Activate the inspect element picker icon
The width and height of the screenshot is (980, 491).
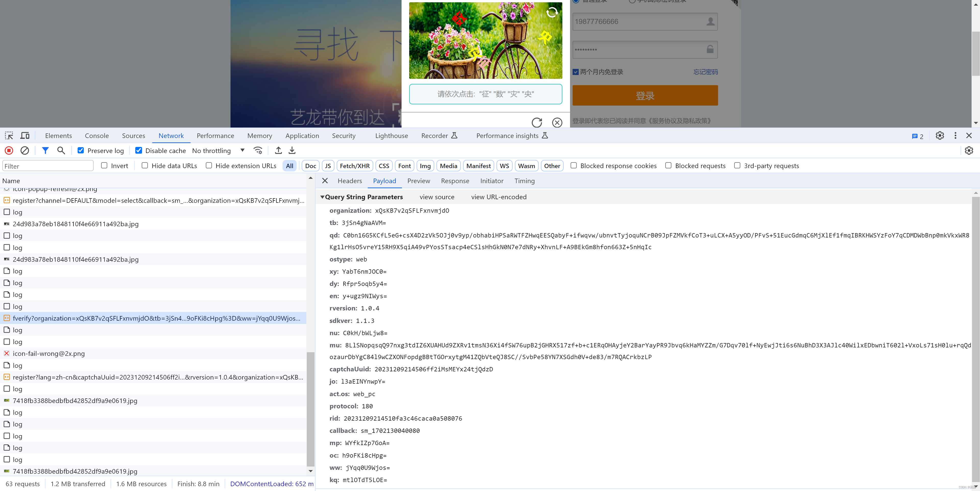9,136
